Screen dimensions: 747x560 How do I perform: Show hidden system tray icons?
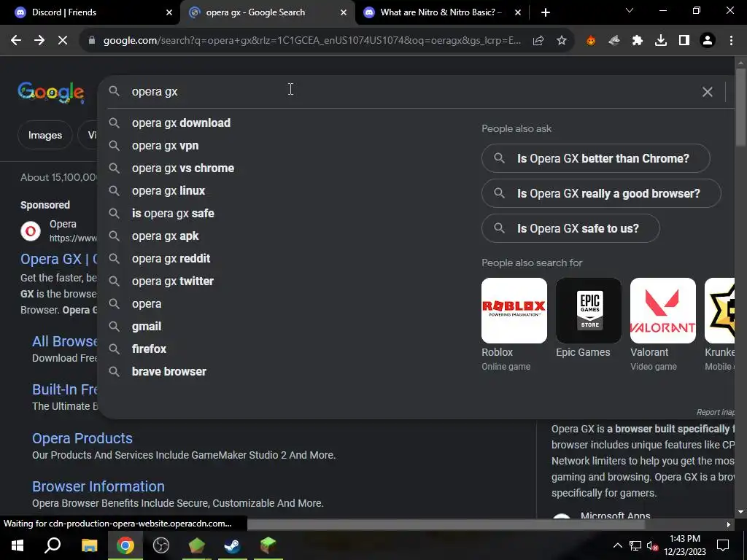[x=617, y=545]
